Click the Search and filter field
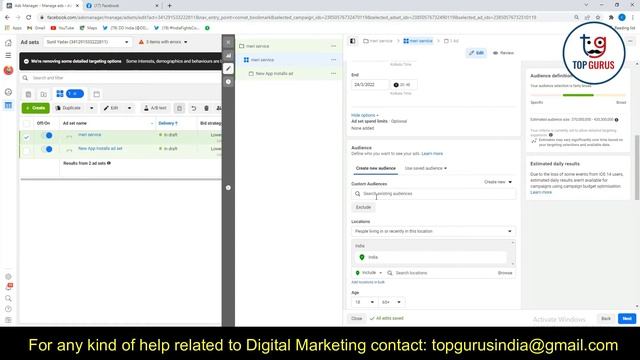 point(121,78)
